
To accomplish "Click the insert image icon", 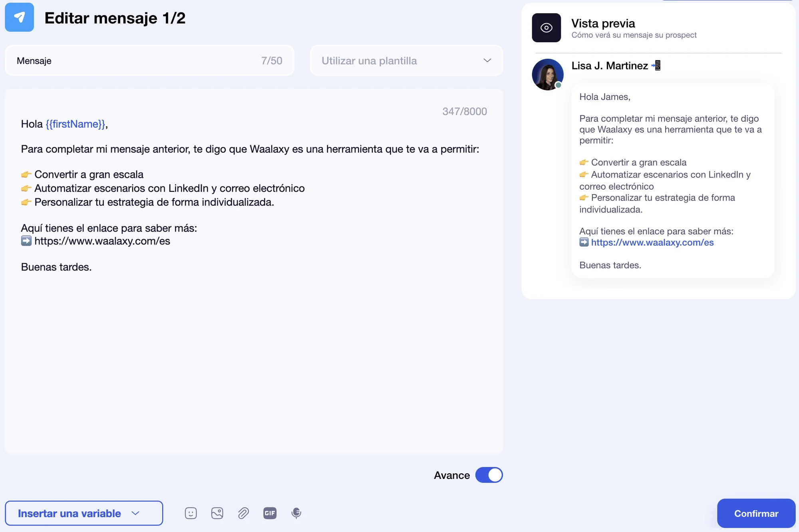I will tap(217, 513).
